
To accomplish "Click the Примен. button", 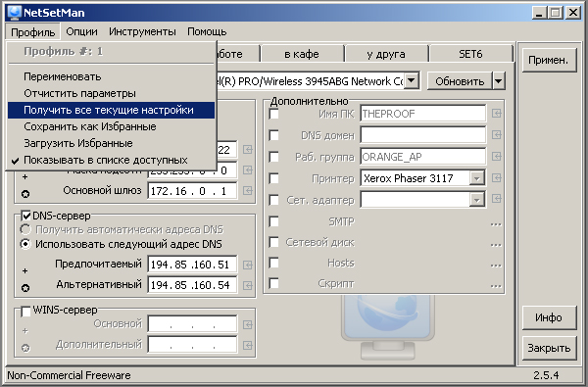I will [549, 60].
